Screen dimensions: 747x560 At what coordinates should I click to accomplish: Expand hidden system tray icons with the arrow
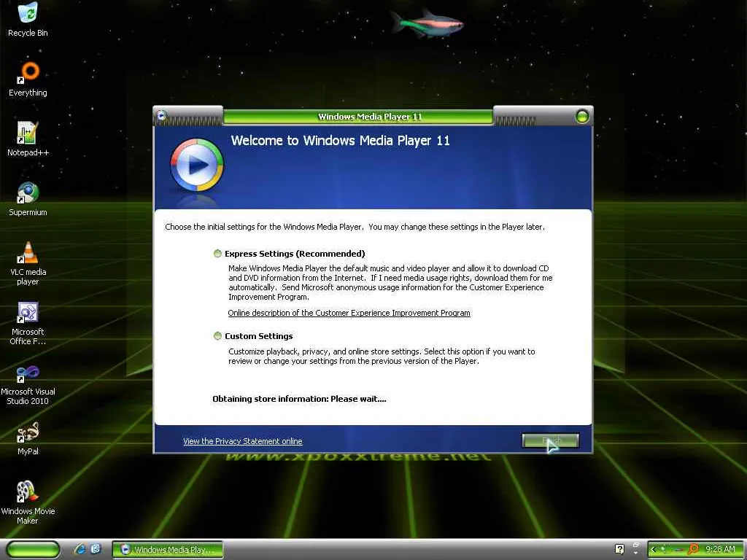point(653,550)
